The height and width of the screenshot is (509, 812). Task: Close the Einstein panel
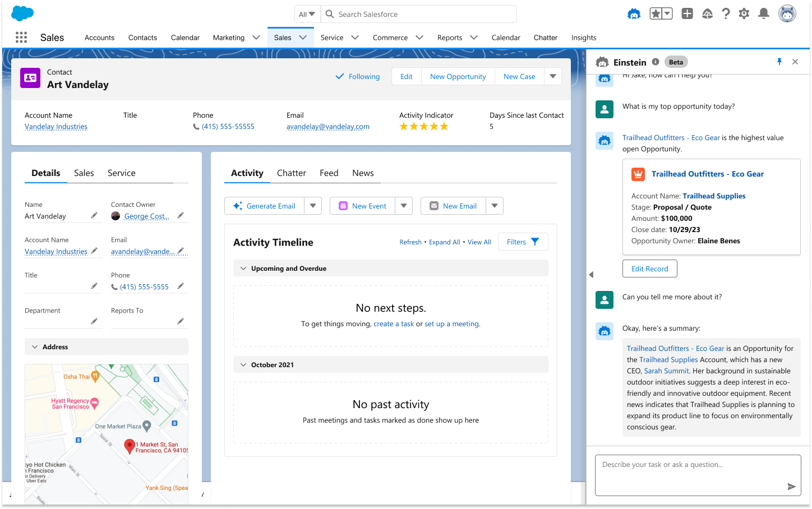point(795,62)
